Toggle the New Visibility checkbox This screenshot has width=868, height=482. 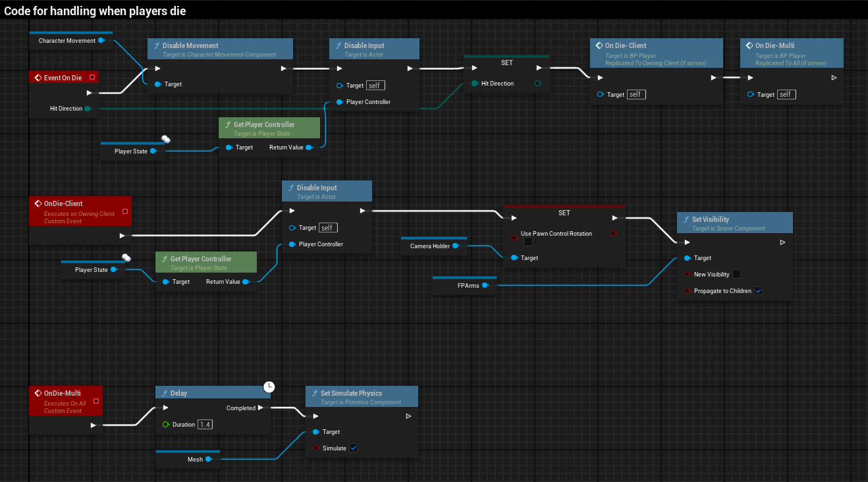click(737, 275)
